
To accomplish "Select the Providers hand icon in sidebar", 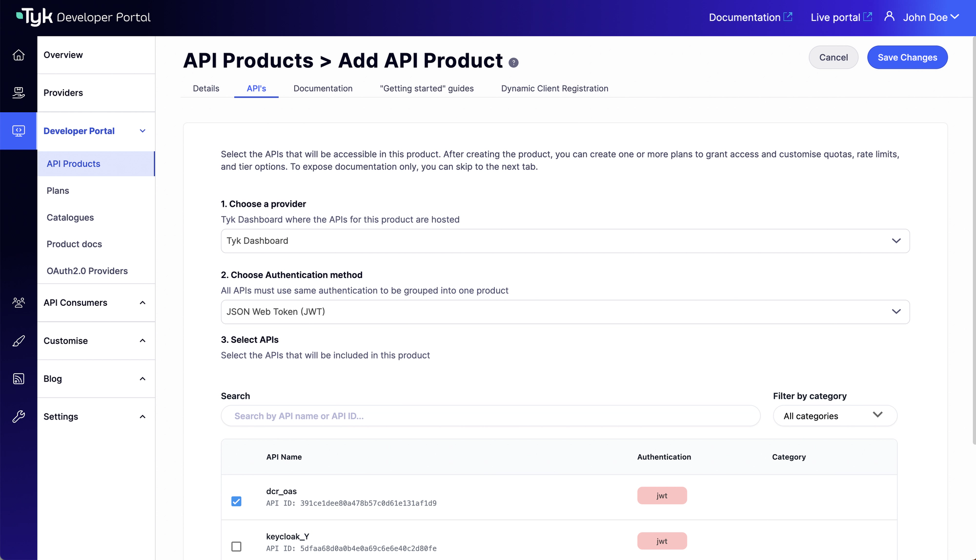I will pyautogui.click(x=19, y=93).
